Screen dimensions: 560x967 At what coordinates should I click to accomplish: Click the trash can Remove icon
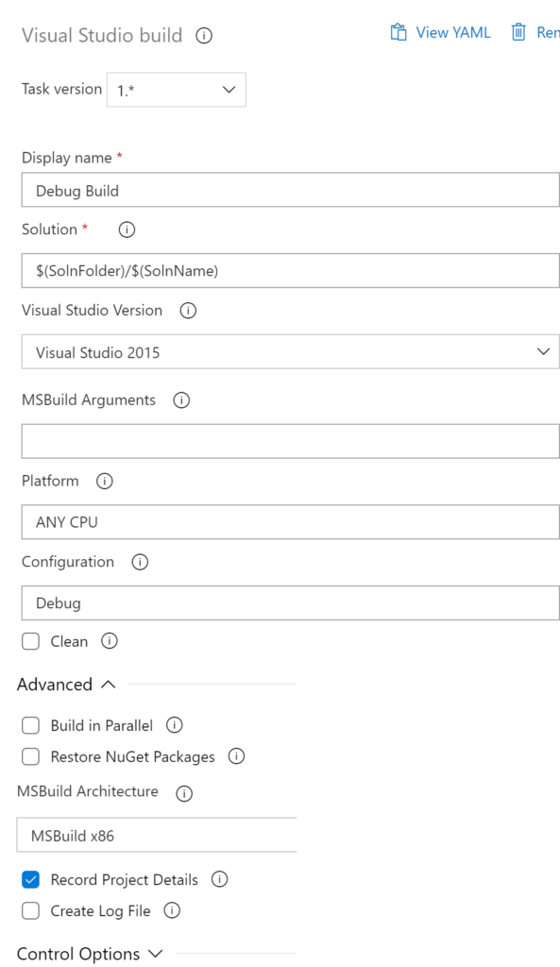pos(518,32)
